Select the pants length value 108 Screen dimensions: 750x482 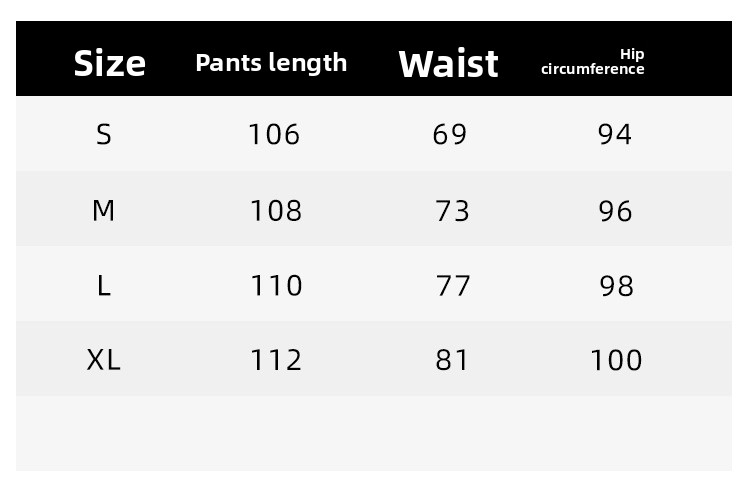(x=275, y=210)
